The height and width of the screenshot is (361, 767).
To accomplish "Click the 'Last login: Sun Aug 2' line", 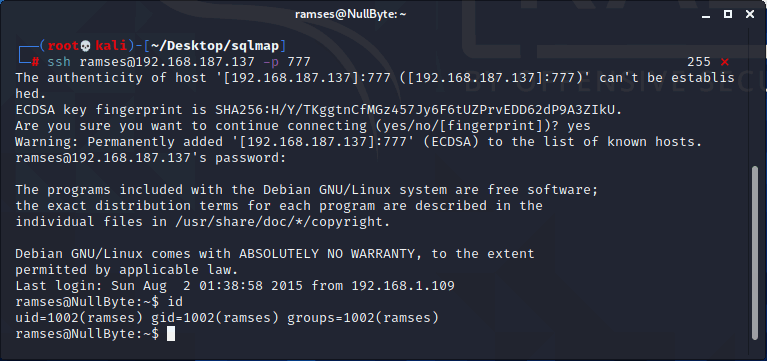I will [x=235, y=286].
